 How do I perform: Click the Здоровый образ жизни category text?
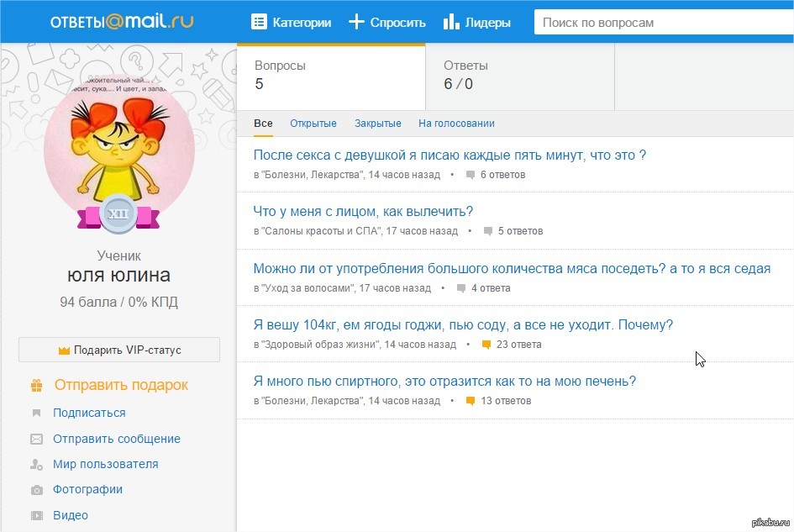click(x=320, y=345)
